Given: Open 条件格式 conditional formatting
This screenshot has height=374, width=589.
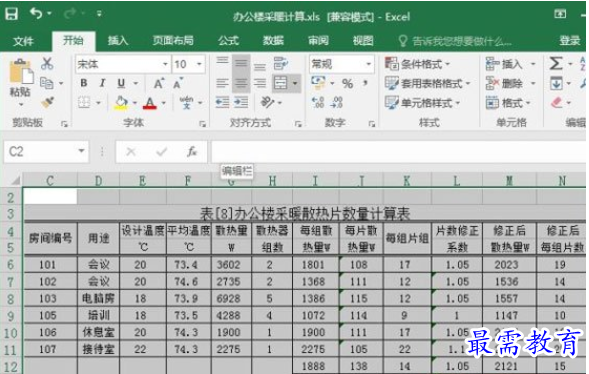Looking at the screenshot, I should pyautogui.click(x=417, y=64).
